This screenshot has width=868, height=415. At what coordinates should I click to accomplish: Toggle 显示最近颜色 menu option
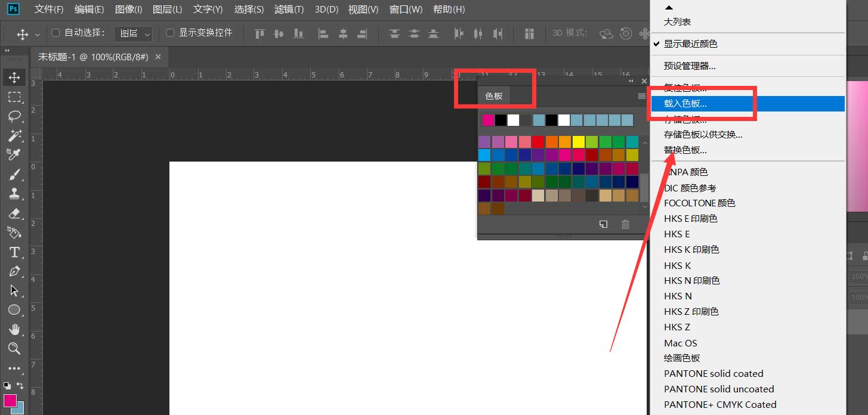(x=747, y=44)
